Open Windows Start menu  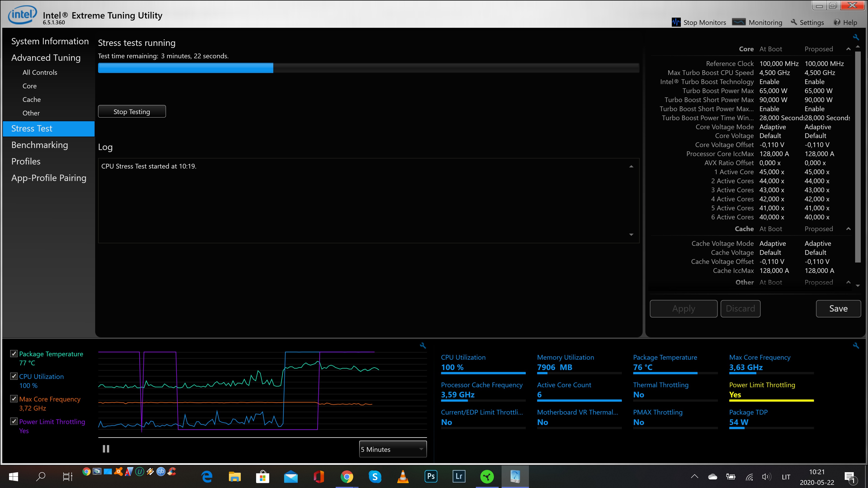click(14, 476)
